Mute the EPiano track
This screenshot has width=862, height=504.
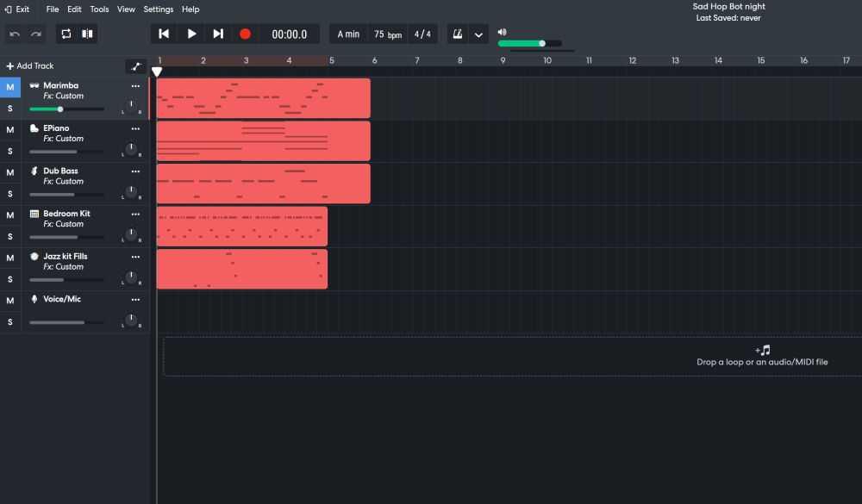point(9,130)
